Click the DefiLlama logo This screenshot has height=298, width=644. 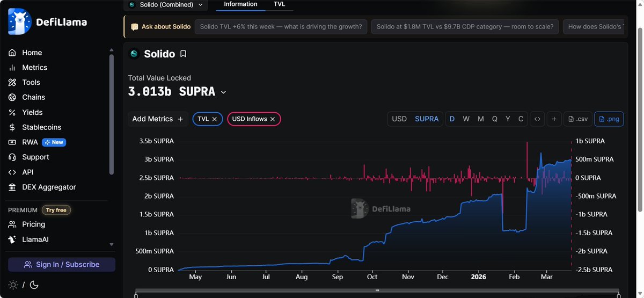tap(47, 22)
